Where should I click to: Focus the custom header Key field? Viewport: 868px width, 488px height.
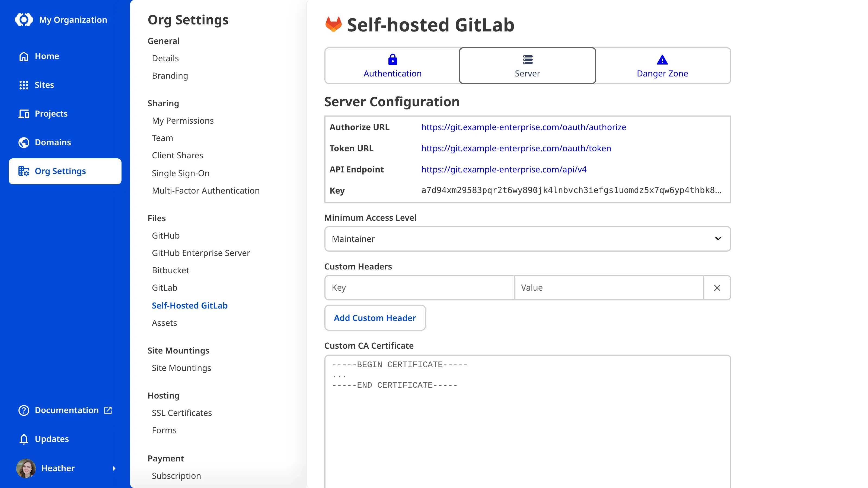419,288
